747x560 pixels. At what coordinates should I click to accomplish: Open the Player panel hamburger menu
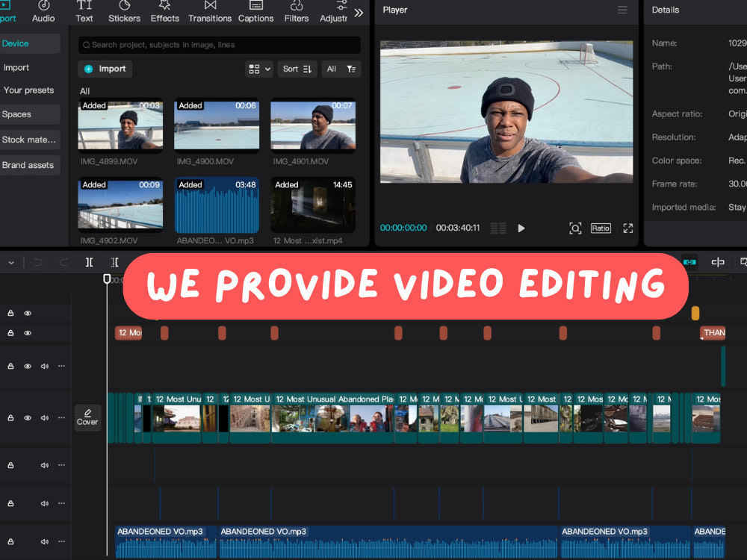tap(622, 10)
